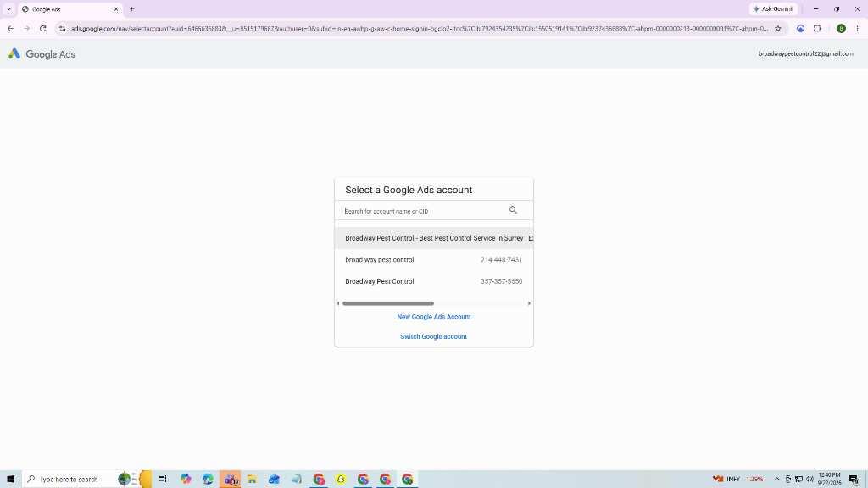Reload the Google Ads page
Viewport: 868px width, 488px height.
click(42, 28)
